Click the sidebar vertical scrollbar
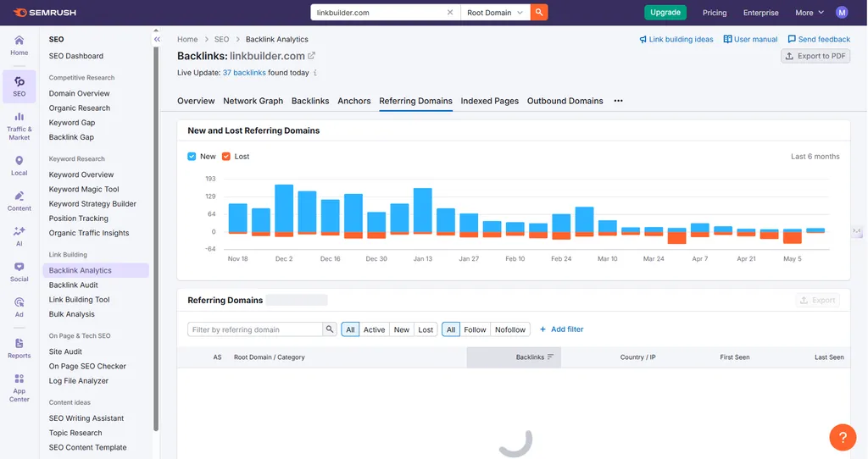Viewport: 868px width, 459px height. pyautogui.click(x=156, y=238)
